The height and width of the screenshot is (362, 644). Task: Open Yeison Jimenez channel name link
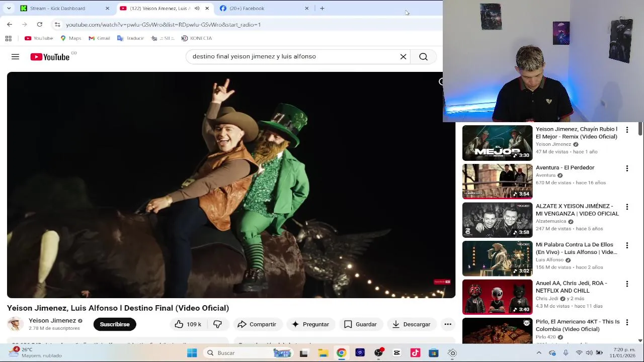52,320
